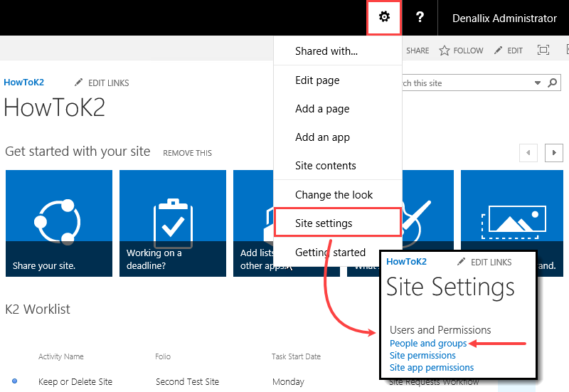The width and height of the screenshot is (569, 392).
Task: Click the EDIT pencil button
Action: (x=509, y=51)
